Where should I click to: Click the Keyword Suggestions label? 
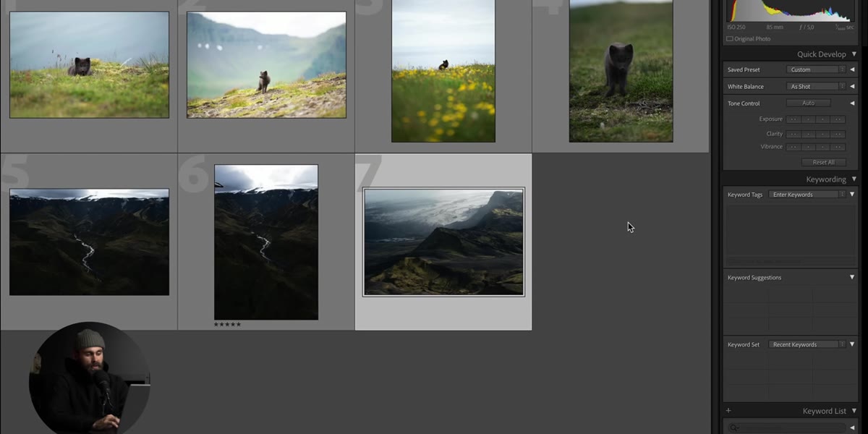click(754, 278)
